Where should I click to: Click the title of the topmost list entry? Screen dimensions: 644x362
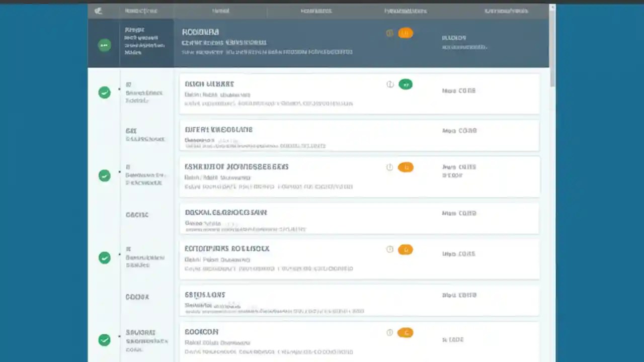[209, 84]
